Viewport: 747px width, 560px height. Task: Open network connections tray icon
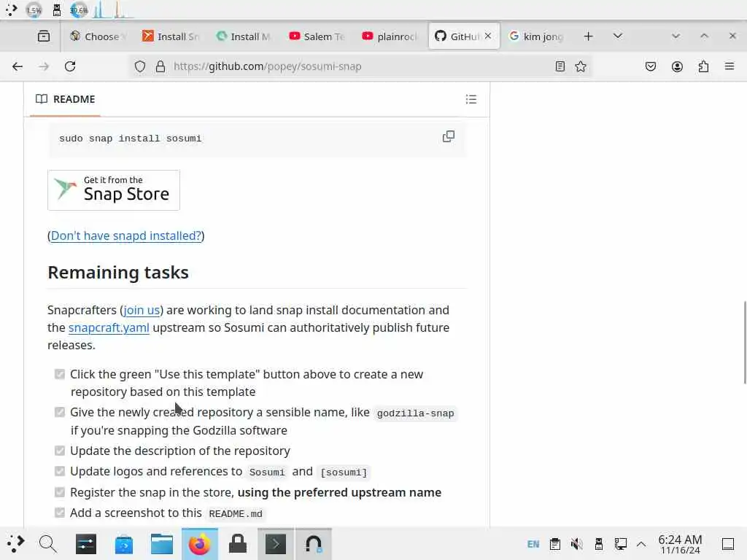[620, 544]
